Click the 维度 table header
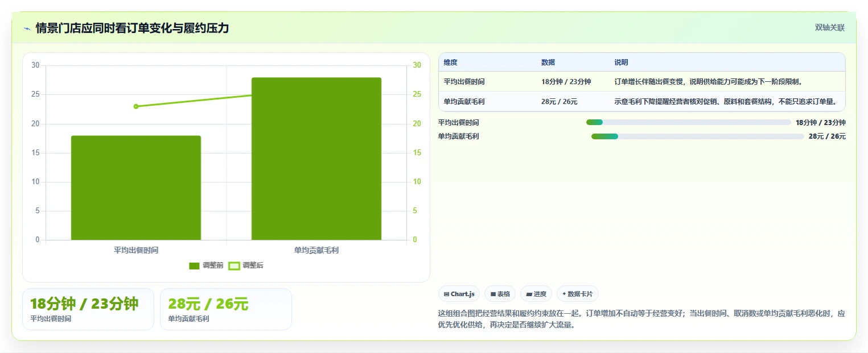Screen dimensions: 868x353 coord(450,63)
